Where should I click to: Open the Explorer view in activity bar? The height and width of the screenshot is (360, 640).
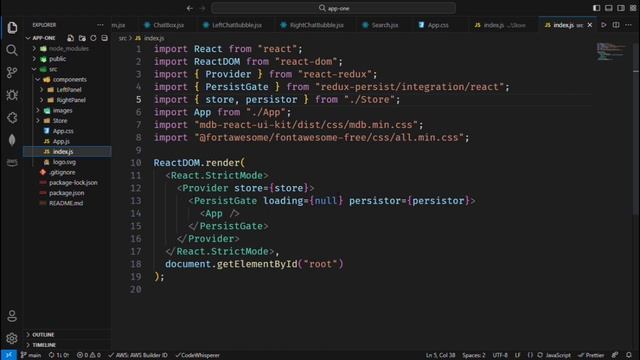tap(12, 27)
